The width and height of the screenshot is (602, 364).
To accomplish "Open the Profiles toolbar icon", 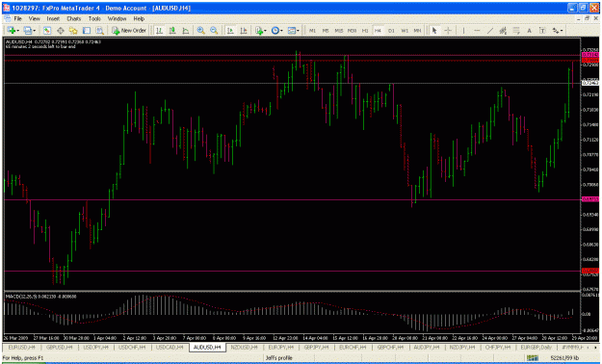I will click(27, 31).
